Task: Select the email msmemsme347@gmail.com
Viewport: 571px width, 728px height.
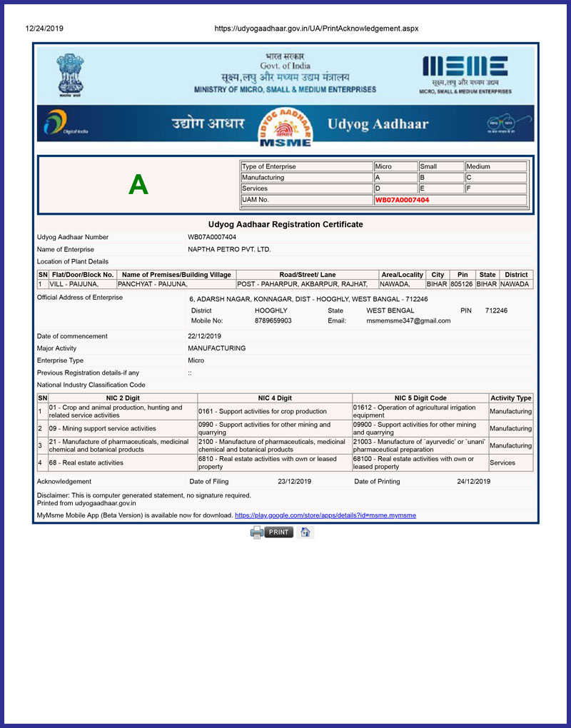Action: tap(408, 321)
